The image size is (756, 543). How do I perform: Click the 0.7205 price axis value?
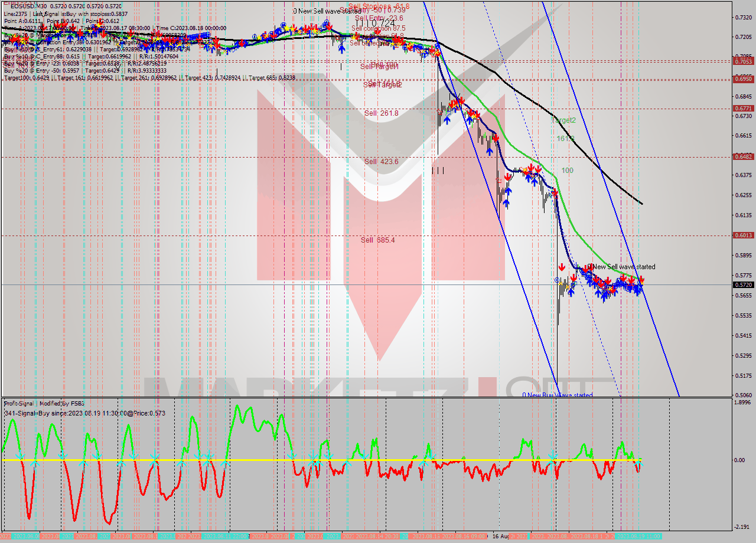pyautogui.click(x=743, y=37)
